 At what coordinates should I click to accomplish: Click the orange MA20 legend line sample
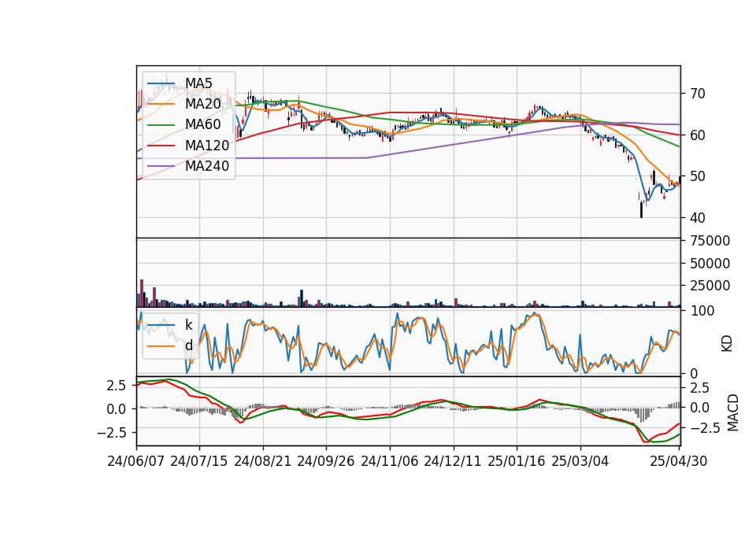(161, 105)
